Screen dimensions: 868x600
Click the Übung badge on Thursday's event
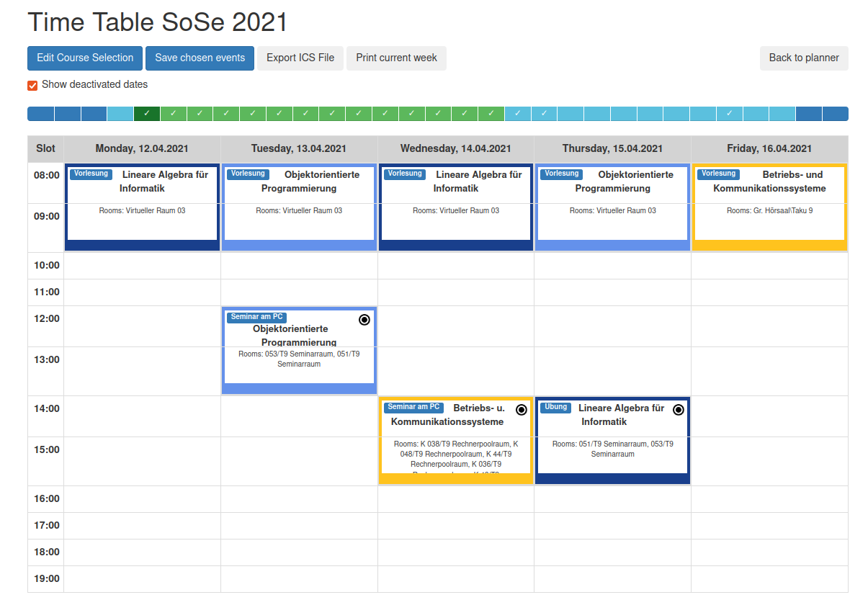555,407
